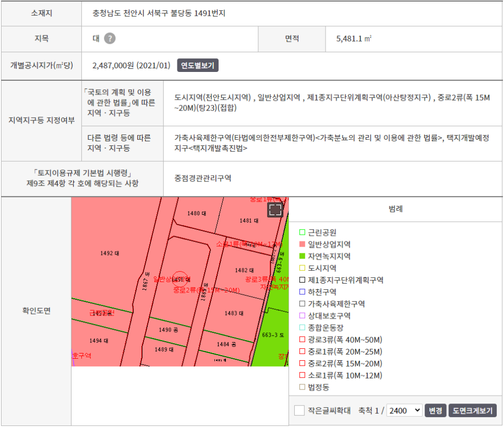Click the 소재지 header cell
The width and height of the screenshot is (504, 427).
41,13
